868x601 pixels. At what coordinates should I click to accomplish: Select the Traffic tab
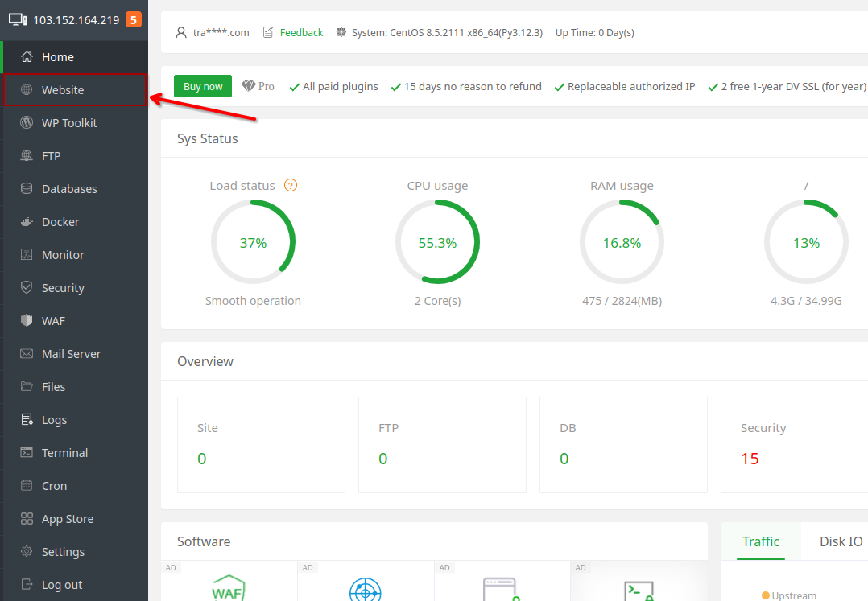tap(760, 541)
